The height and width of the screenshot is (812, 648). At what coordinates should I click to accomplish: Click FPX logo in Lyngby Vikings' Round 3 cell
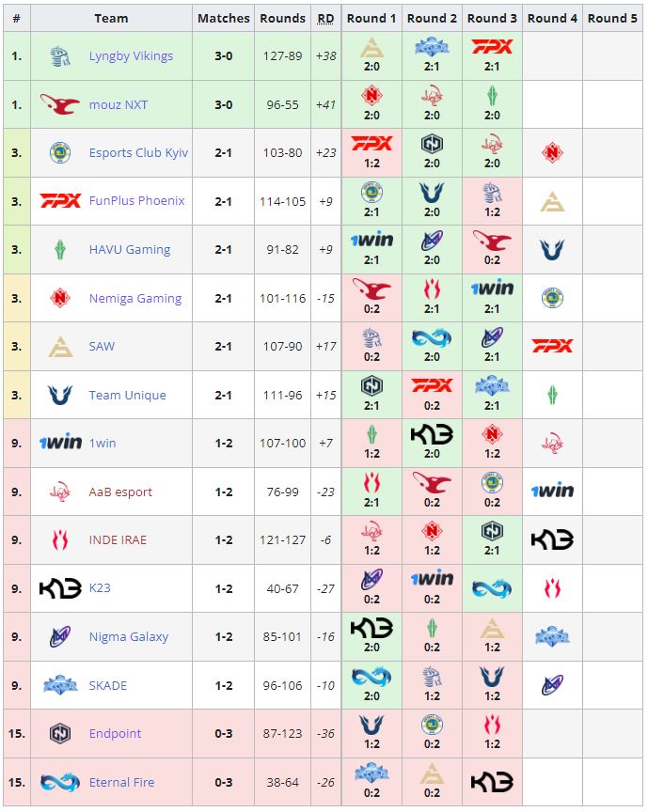tap(492, 48)
